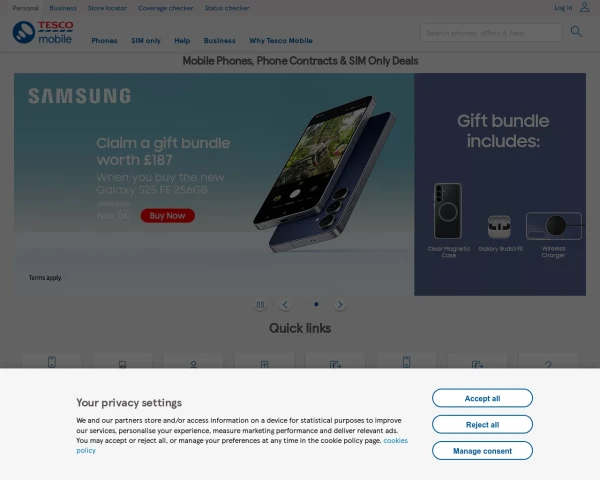600x480 pixels.
Task: Open the Phones menu
Action: pos(104,41)
